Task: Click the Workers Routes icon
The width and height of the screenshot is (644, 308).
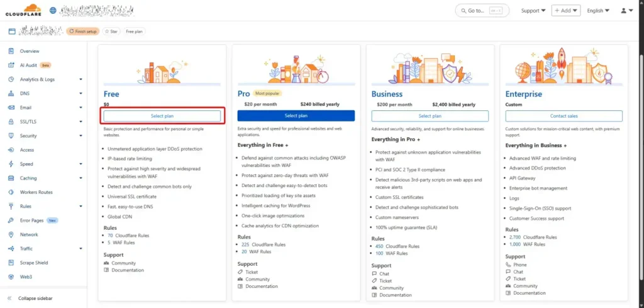Action: click(x=11, y=192)
